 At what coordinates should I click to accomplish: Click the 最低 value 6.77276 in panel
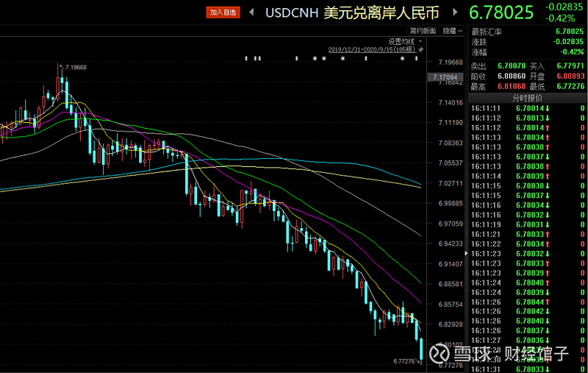570,86
